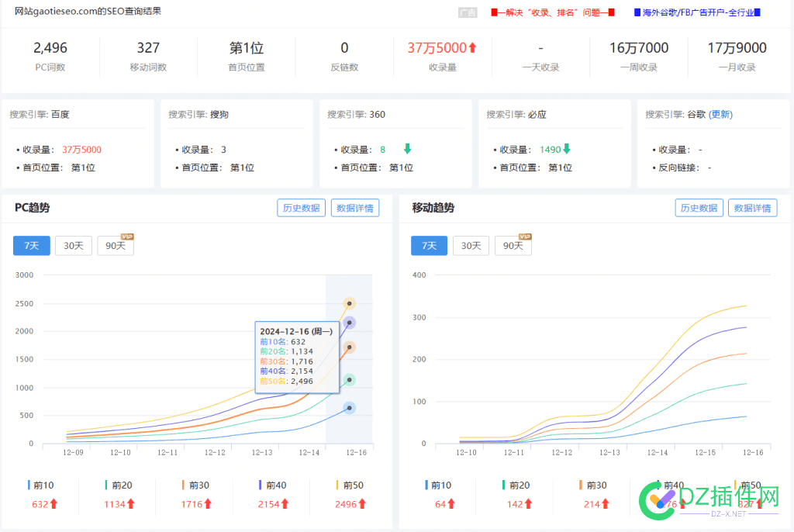Click yellow 前50 data point on 12-16
The image size is (794, 532).
click(x=349, y=303)
